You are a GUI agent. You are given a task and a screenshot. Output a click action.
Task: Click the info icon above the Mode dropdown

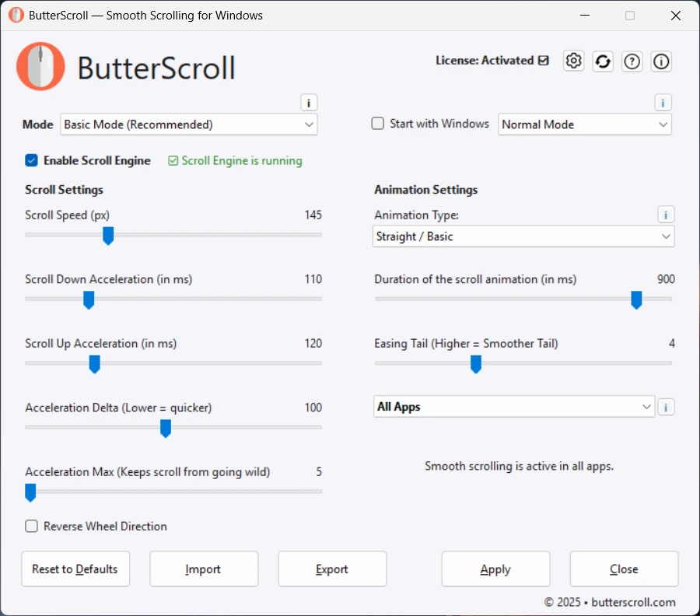click(309, 103)
